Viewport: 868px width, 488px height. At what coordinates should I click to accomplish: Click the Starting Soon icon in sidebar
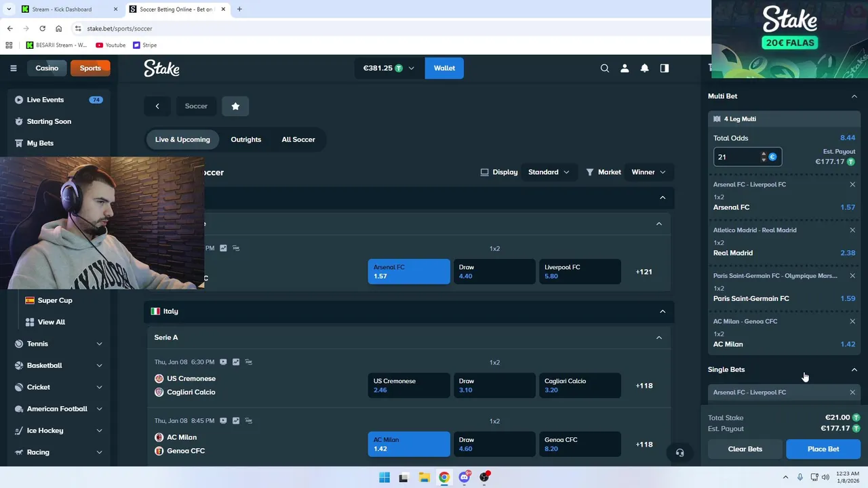pos(19,121)
